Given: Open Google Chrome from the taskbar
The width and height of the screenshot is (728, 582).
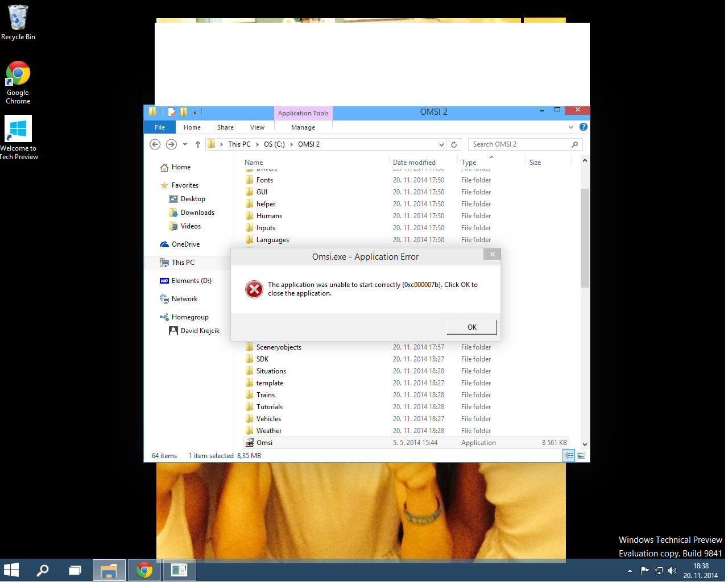Looking at the screenshot, I should click(144, 570).
